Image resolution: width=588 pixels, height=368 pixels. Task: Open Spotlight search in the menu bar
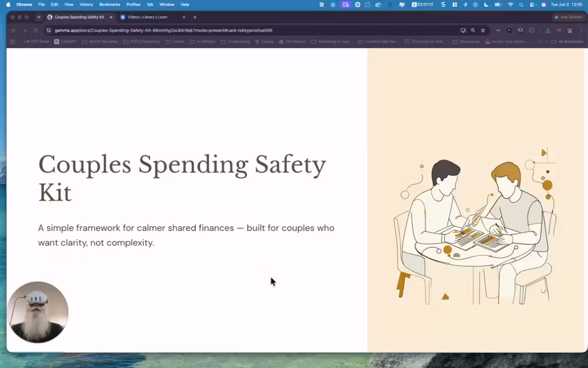coord(521,5)
